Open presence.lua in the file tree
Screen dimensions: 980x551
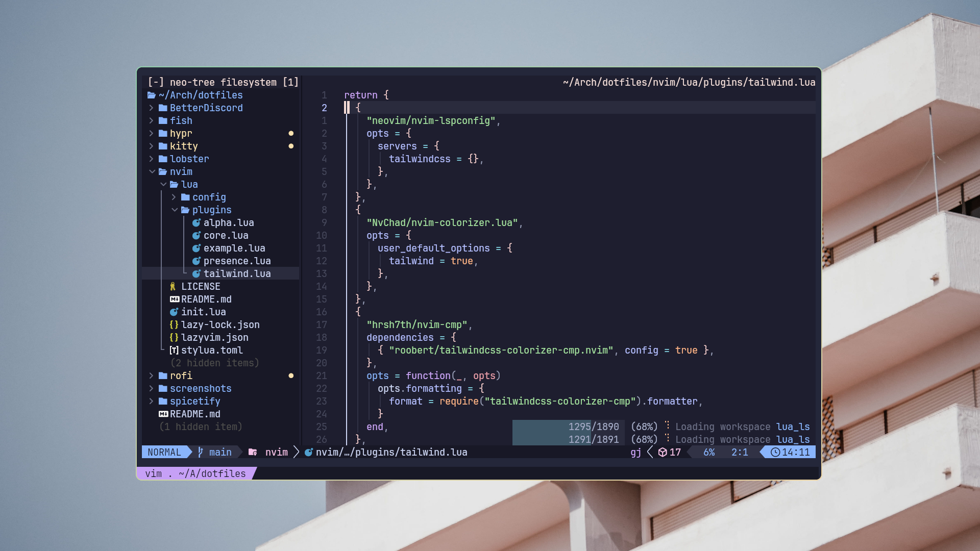pyautogui.click(x=237, y=261)
